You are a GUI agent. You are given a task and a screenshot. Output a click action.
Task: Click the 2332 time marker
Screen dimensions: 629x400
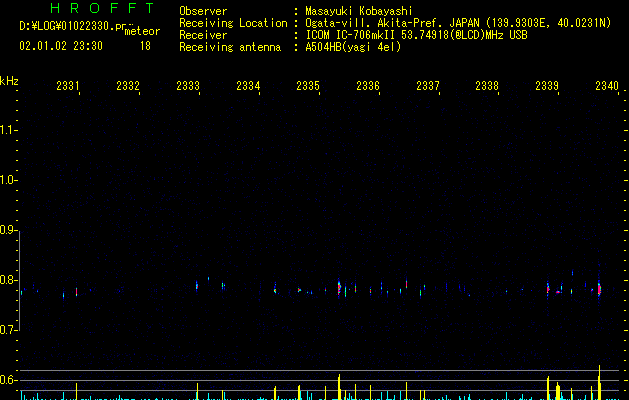click(x=128, y=86)
